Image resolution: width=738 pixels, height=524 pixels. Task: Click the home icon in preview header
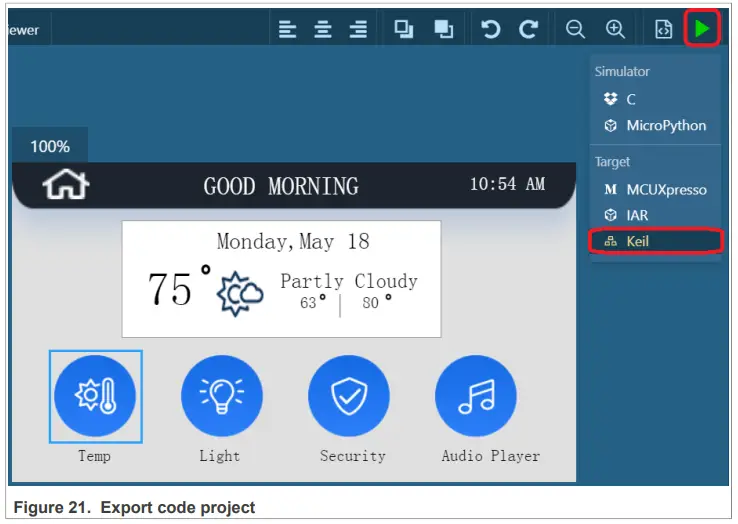coord(66,184)
